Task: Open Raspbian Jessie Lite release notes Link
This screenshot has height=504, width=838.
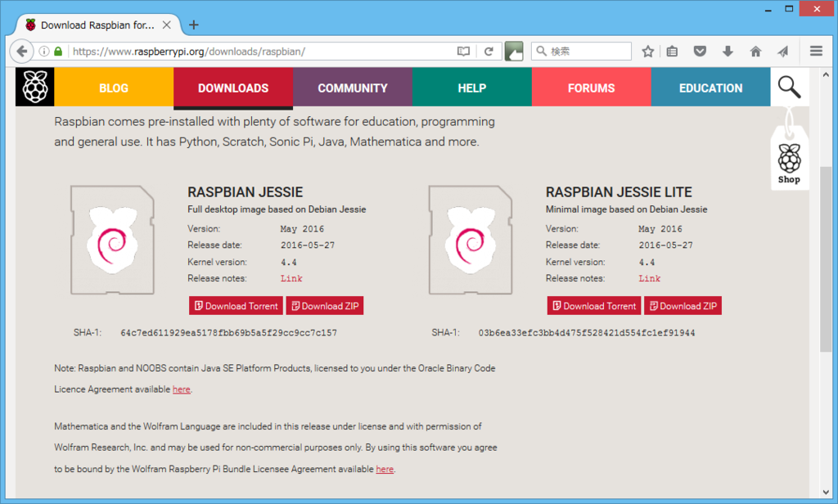Action: click(649, 278)
